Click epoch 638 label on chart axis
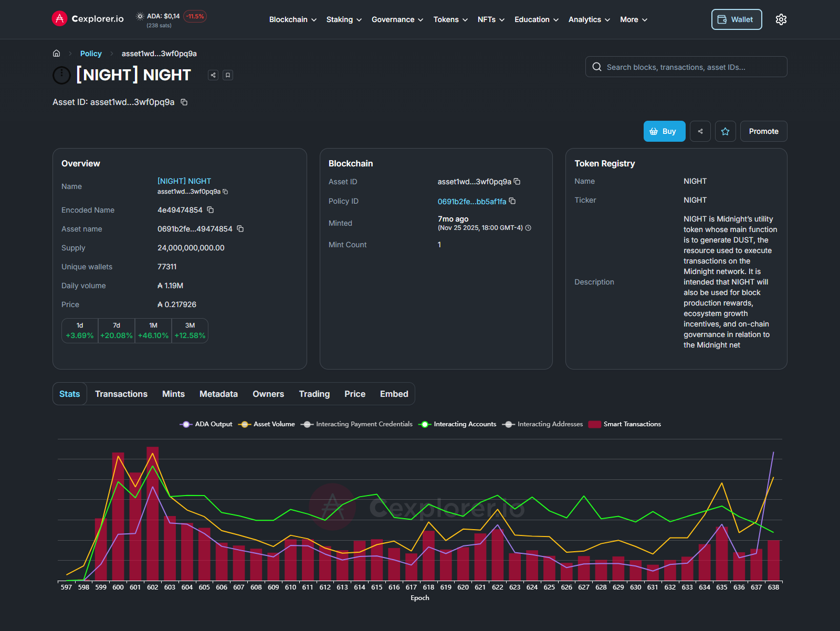 [773, 587]
